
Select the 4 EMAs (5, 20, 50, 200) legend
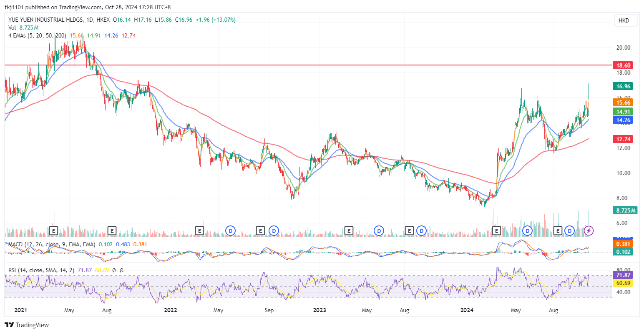pos(37,35)
